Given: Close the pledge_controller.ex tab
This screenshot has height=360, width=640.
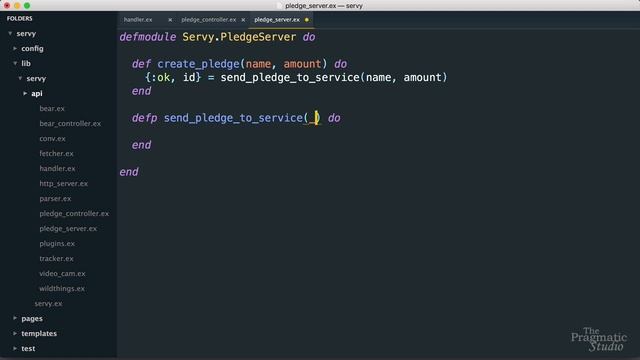Looking at the screenshot, I should click(x=243, y=20).
